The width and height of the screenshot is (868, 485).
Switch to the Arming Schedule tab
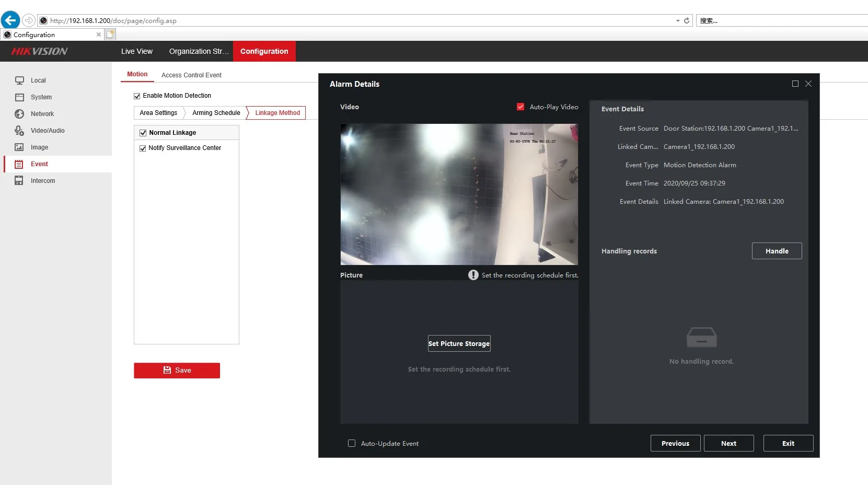[x=216, y=113]
